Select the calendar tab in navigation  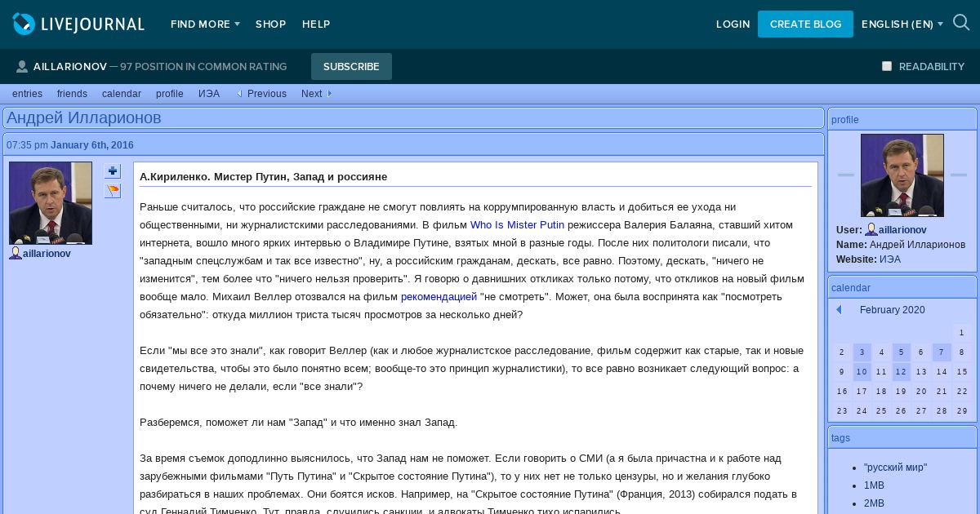point(122,94)
